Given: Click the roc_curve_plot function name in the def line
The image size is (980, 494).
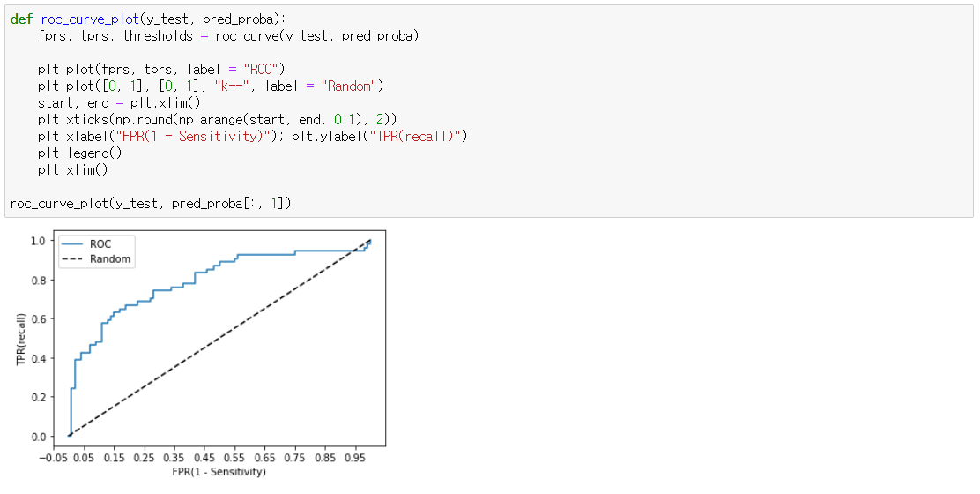Looking at the screenshot, I should [90, 19].
